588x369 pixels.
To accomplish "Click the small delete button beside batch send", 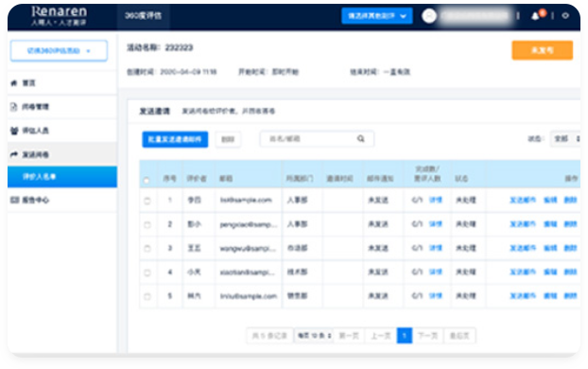I will [228, 140].
